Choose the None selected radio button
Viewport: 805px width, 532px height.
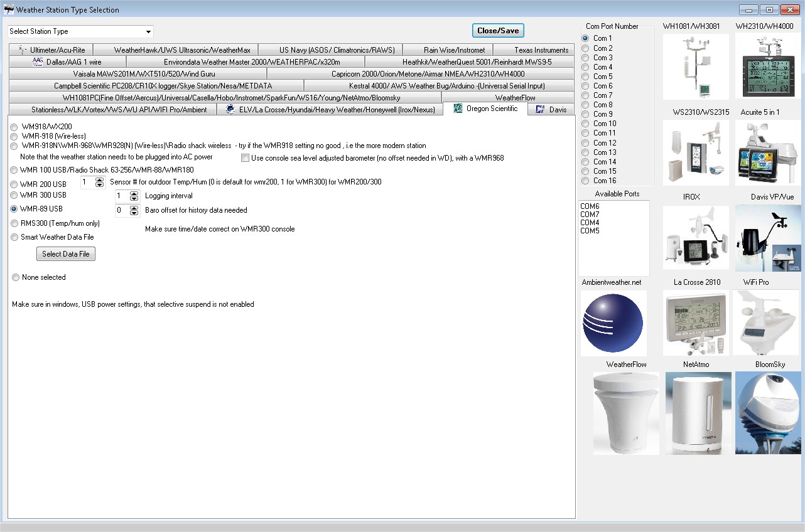click(16, 277)
